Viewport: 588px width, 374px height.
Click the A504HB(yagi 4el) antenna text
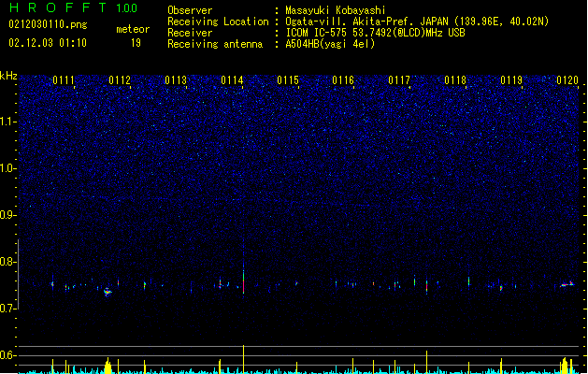(x=330, y=44)
